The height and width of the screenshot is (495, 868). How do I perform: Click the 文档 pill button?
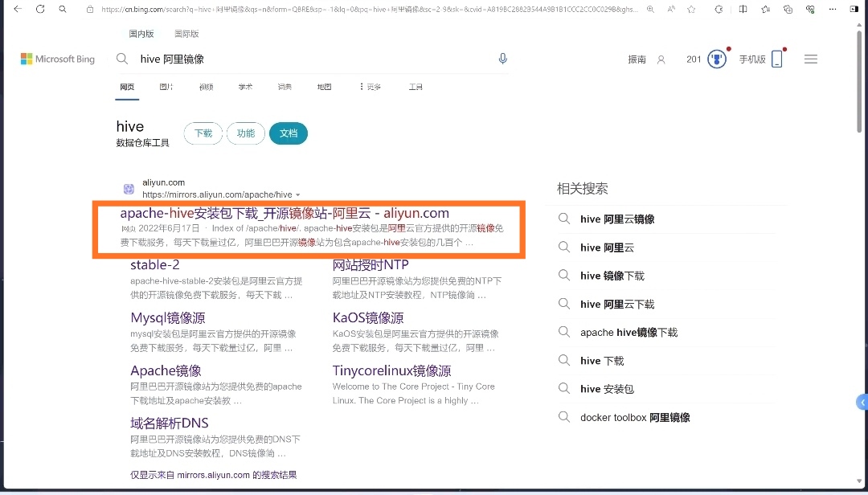pos(289,133)
